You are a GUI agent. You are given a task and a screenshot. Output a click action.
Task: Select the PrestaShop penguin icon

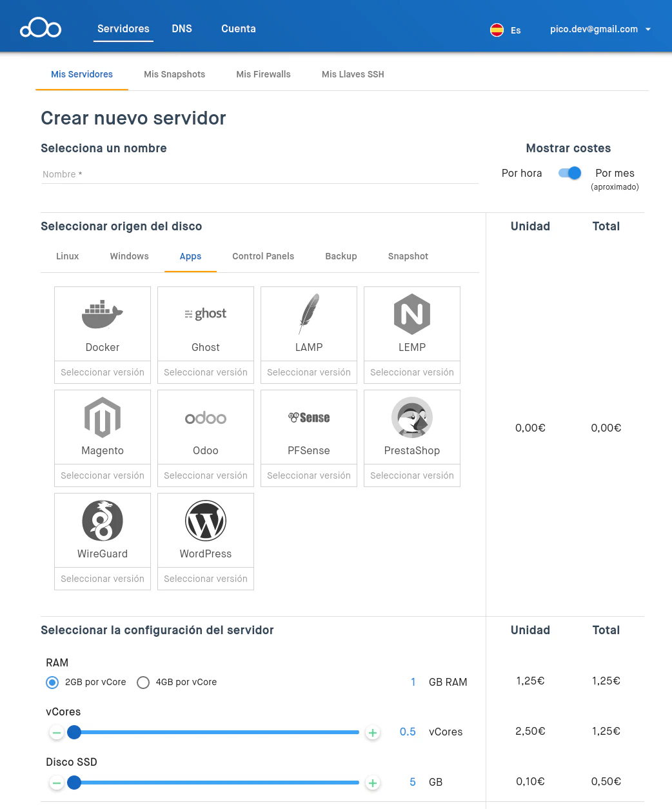pos(412,417)
